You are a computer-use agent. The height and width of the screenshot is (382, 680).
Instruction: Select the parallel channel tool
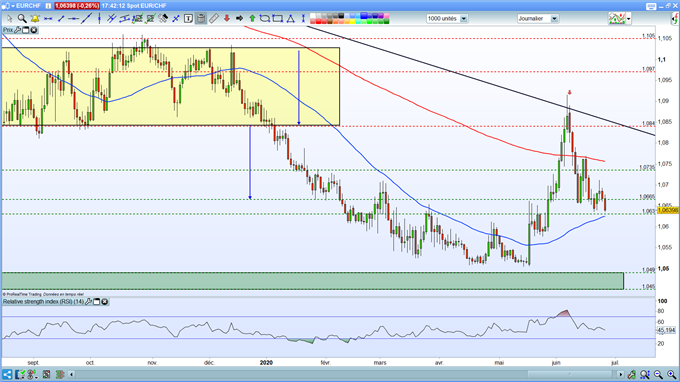125,19
